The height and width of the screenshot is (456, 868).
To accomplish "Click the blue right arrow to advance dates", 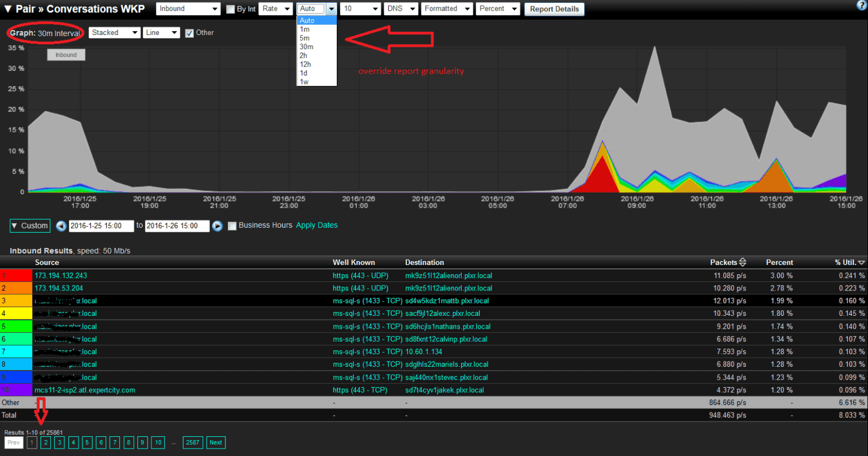I will [x=218, y=225].
